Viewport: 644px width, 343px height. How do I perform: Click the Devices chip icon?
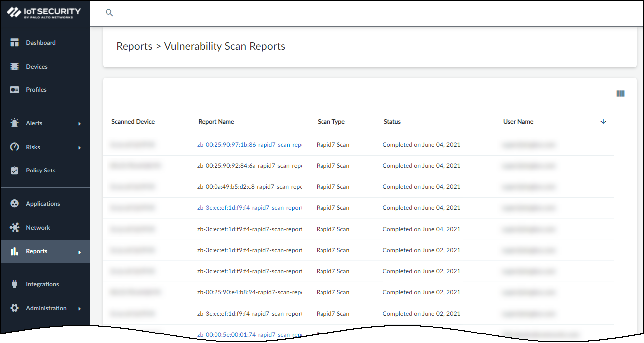pyautogui.click(x=15, y=67)
